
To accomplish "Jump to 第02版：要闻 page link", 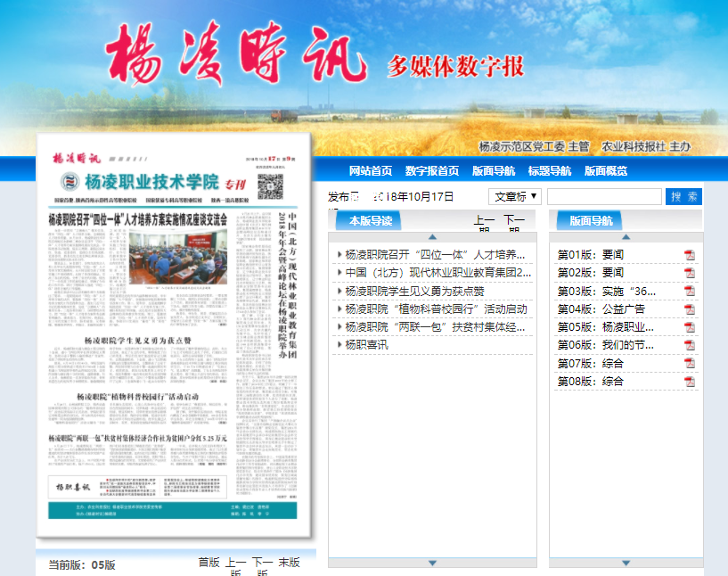I will pyautogui.click(x=590, y=273).
